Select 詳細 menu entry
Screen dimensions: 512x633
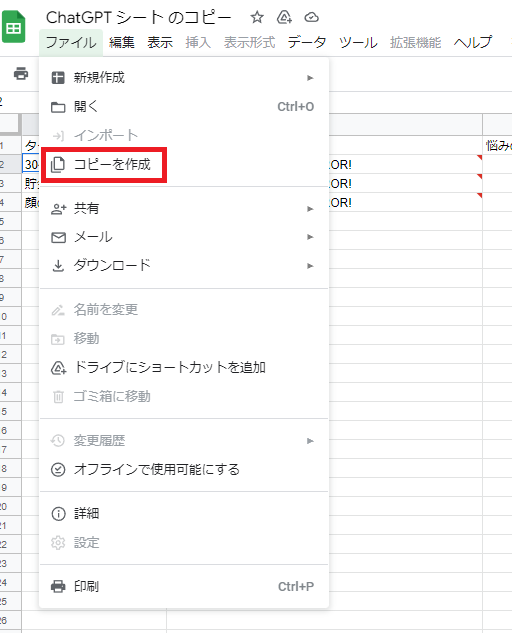point(184,514)
